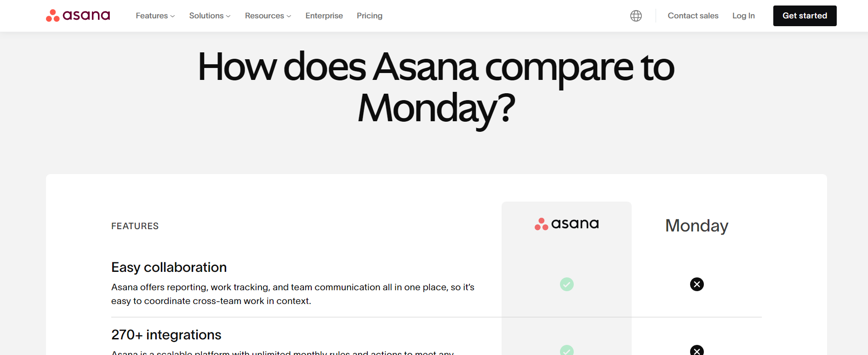Viewport: 868px width, 355px height.
Task: Go to the Pricing page
Action: tap(370, 15)
